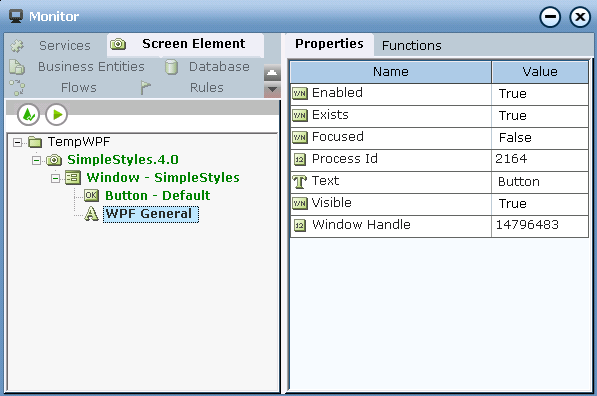Click the TempWPF folder icon
This screenshot has width=597, height=396.
(x=35, y=142)
